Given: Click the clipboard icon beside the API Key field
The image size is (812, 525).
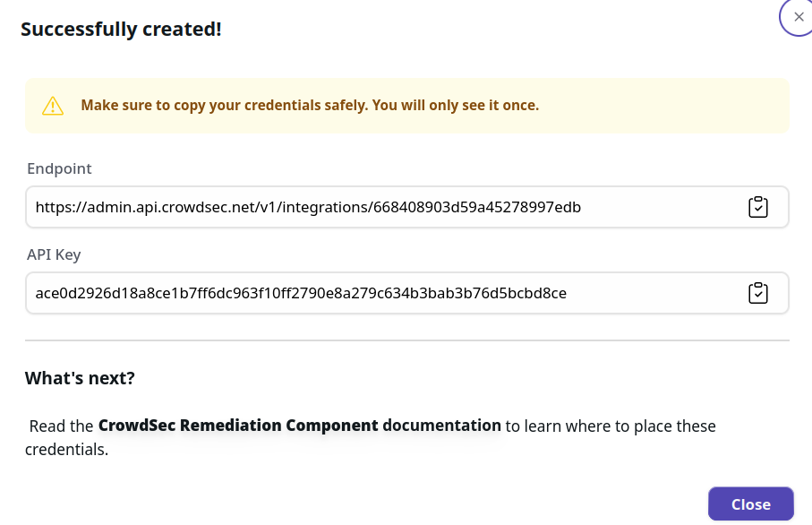Looking at the screenshot, I should coord(758,292).
